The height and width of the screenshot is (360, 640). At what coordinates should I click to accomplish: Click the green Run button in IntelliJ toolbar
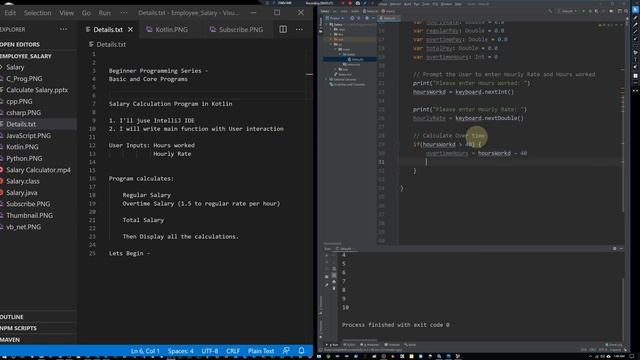click(583, 11)
